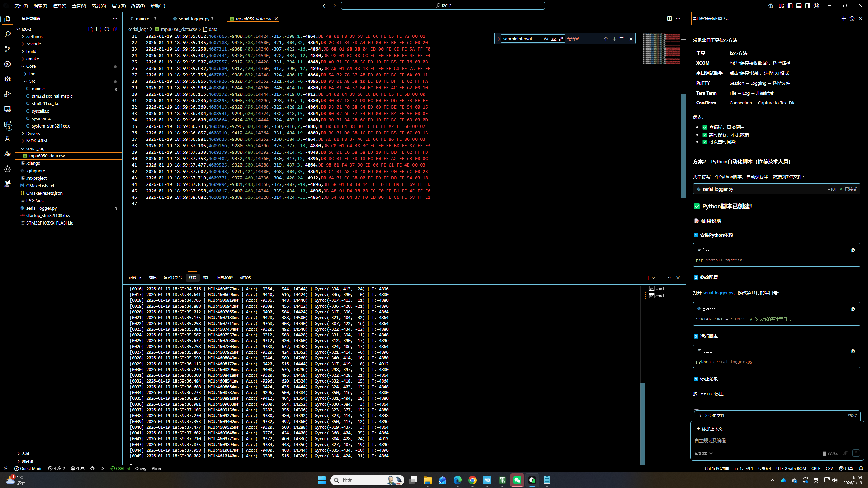The width and height of the screenshot is (868, 488).
Task: Open the Extensions view icon
Action: 7,124
